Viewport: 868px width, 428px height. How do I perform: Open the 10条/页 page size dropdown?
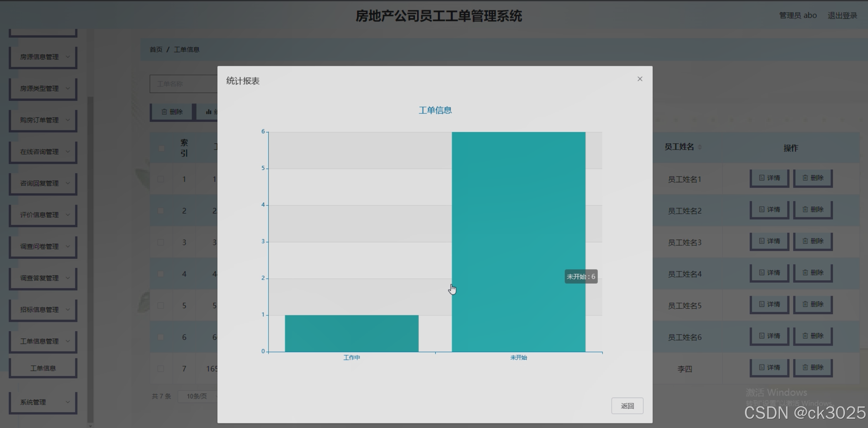click(x=197, y=396)
